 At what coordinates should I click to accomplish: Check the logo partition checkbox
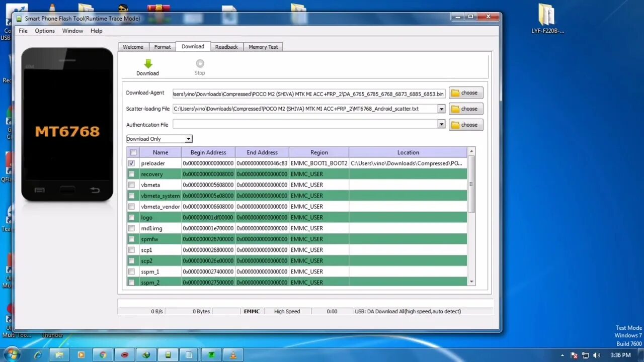(x=132, y=218)
